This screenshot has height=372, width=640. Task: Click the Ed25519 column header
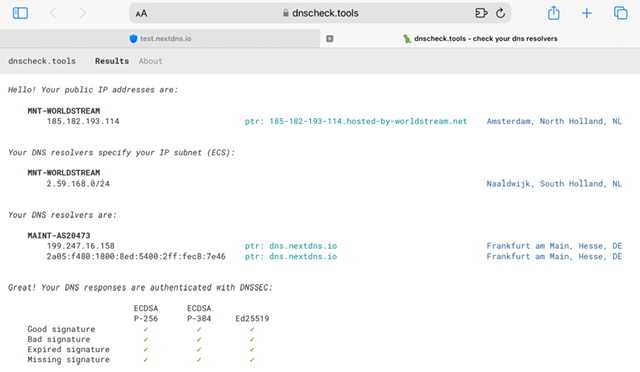click(x=252, y=319)
